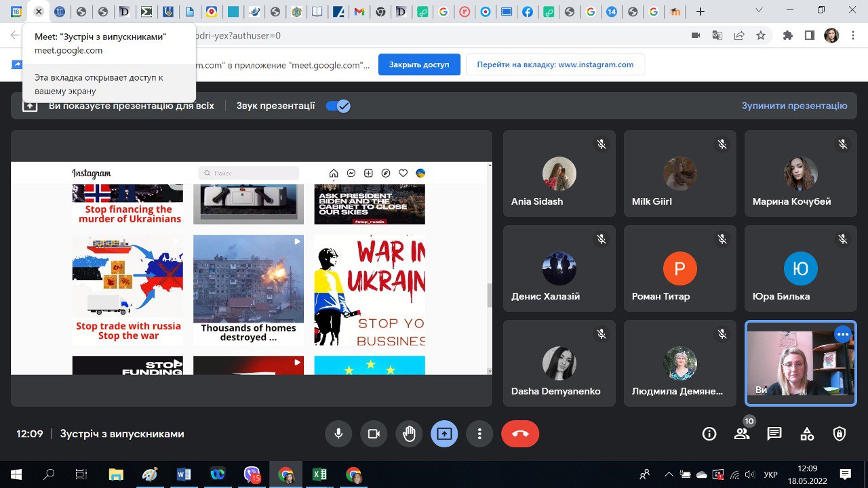Open Chrome three-dot menu
Image resolution: width=868 pixels, height=488 pixels.
pyautogui.click(x=853, y=35)
